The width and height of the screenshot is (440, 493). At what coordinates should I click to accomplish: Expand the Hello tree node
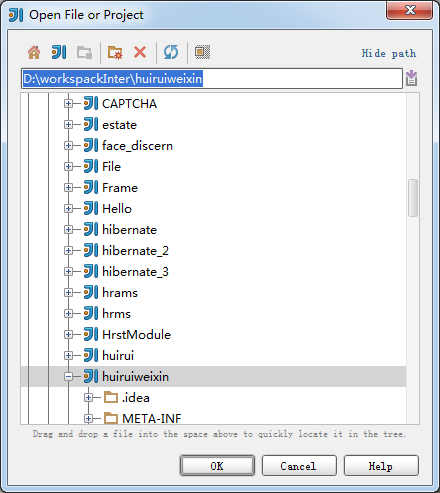[68, 209]
